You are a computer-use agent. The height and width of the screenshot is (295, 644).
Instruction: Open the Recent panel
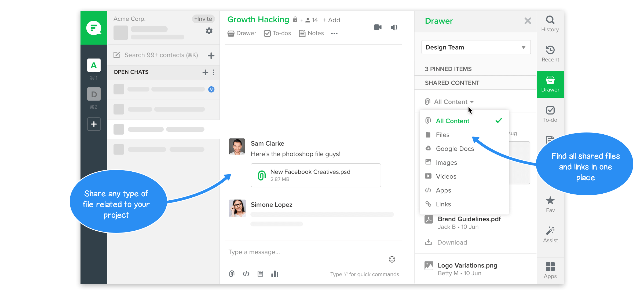(550, 54)
